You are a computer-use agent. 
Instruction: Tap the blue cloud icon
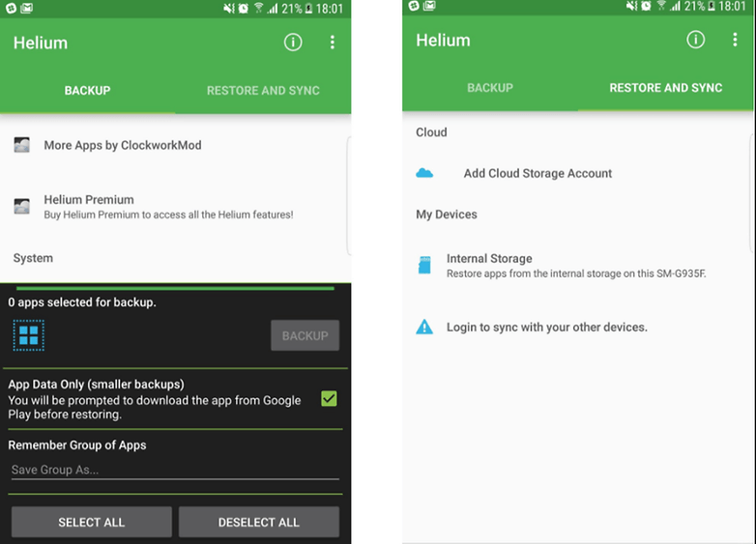click(424, 173)
